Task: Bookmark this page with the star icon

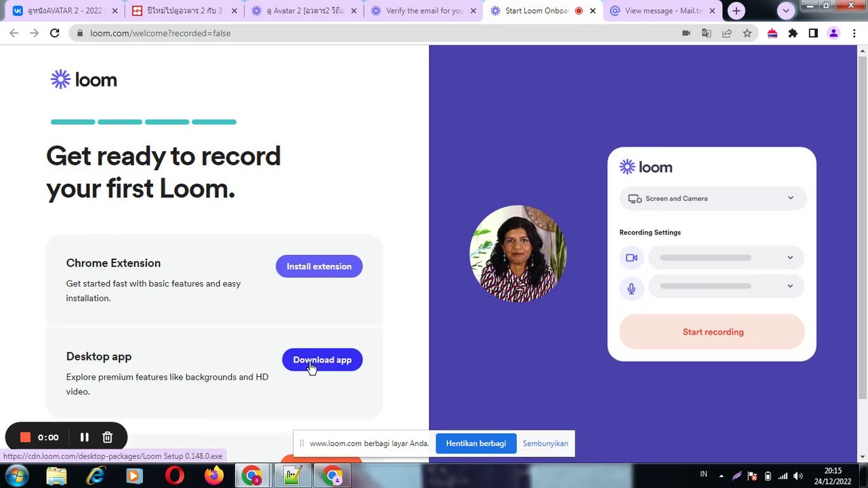Action: tap(747, 33)
